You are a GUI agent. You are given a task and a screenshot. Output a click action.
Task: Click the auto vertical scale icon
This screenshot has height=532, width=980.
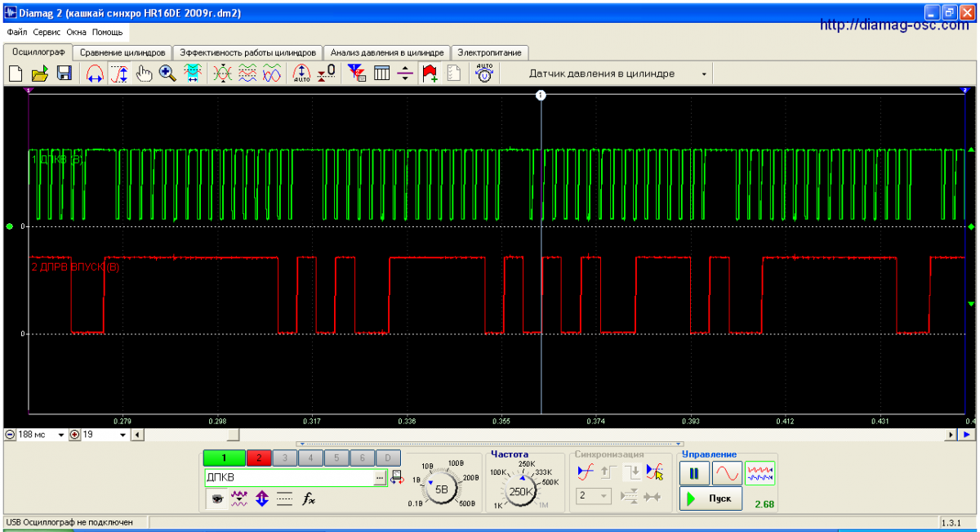tap(301, 74)
